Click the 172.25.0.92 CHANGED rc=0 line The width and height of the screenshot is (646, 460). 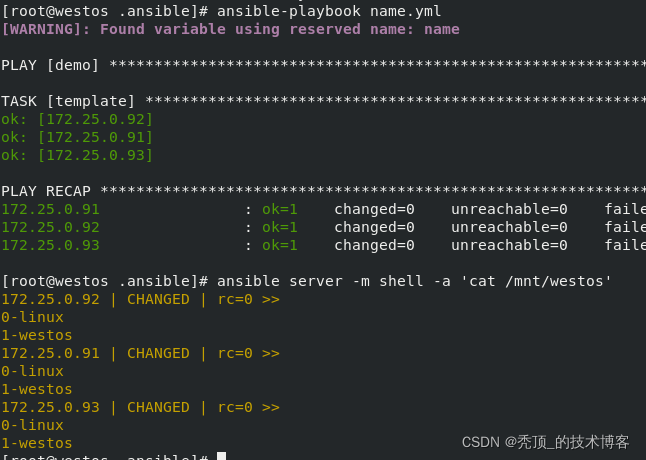140,299
